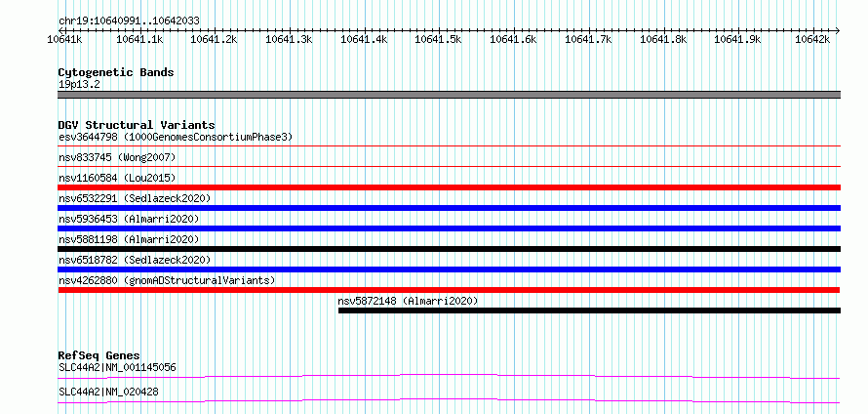Open nsv1160584 (Lou2015) variant label
The height and width of the screenshot is (414, 868).
coord(117,178)
